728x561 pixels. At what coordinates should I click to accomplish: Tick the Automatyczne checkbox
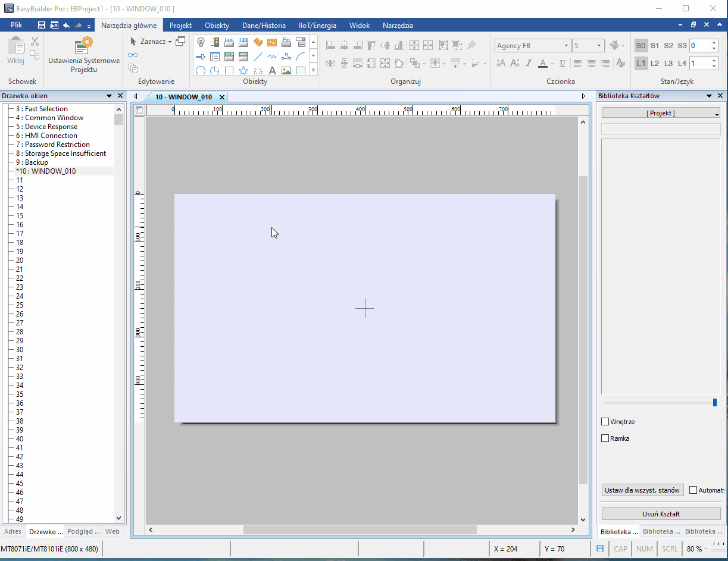693,490
